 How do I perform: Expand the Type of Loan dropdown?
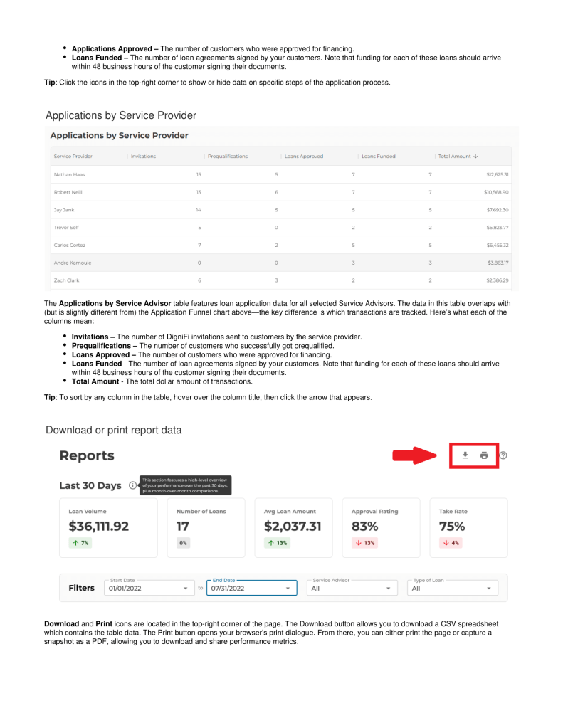tap(488, 589)
